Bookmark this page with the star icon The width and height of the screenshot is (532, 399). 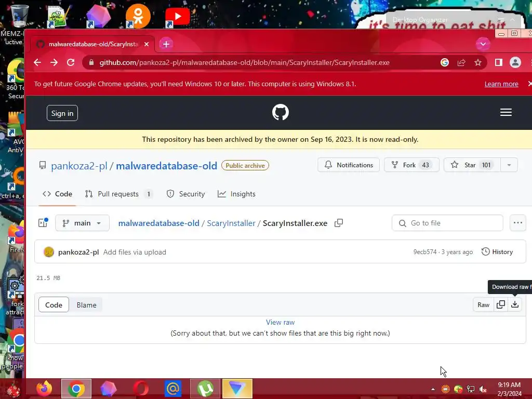478,62
